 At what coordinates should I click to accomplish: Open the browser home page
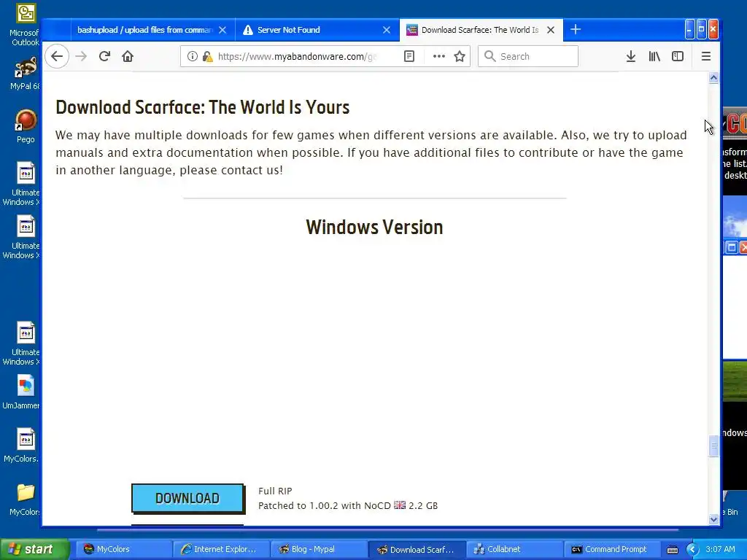pyautogui.click(x=128, y=56)
